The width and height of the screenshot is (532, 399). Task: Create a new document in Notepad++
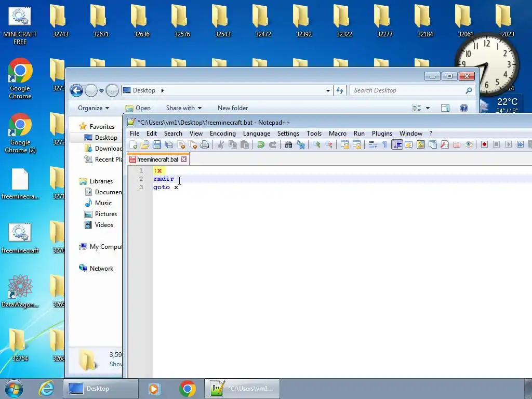point(133,145)
